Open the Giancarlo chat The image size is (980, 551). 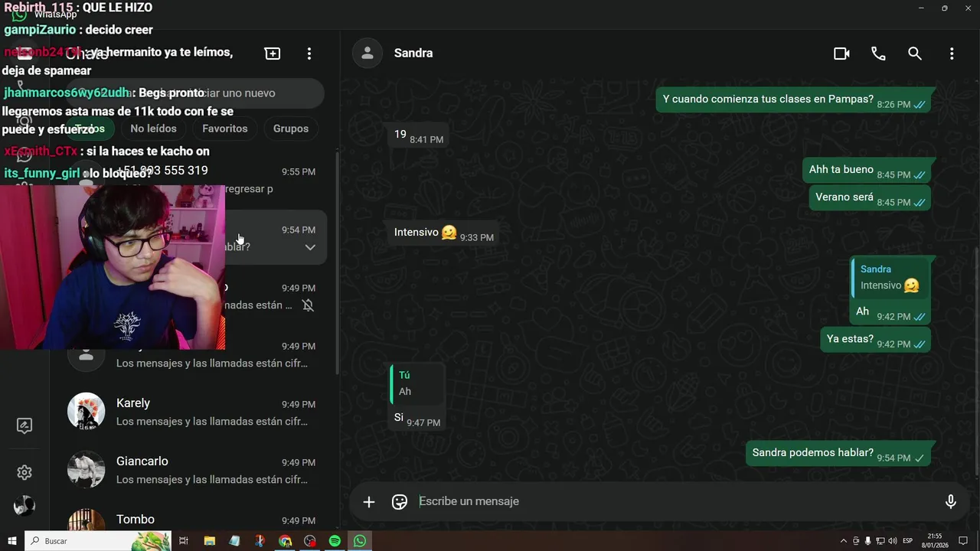coord(193,470)
